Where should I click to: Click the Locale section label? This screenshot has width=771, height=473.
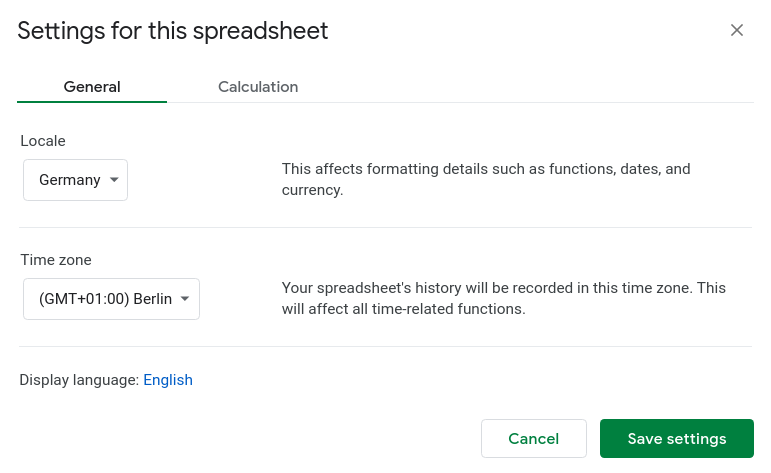click(43, 141)
